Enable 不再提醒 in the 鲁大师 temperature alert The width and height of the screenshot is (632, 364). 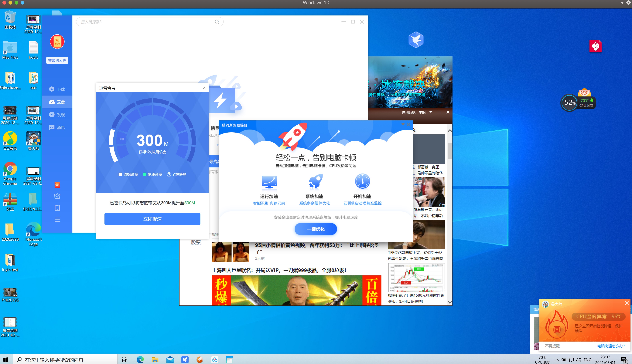(x=553, y=346)
